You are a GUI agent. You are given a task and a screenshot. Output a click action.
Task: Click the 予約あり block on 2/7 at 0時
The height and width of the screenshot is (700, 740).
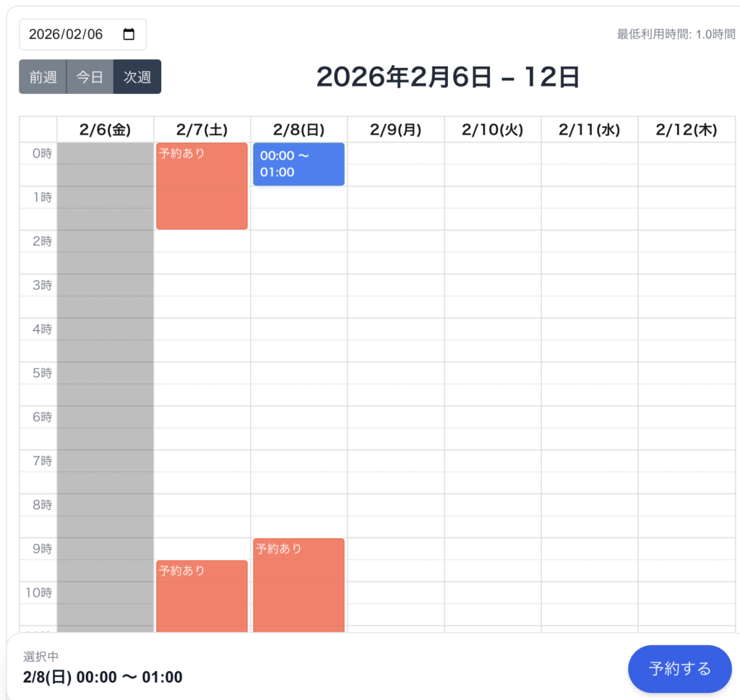202,186
